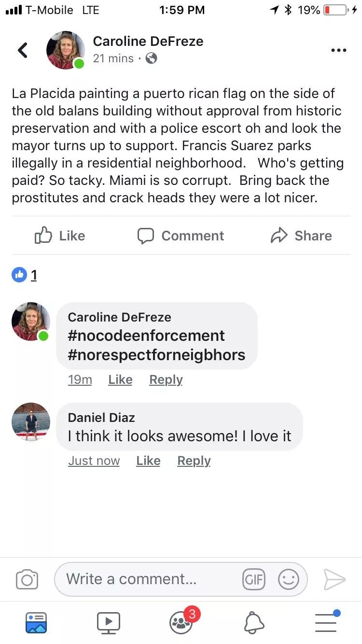Tap Daniel Diaz's profile picture thumbnail

click(31, 421)
